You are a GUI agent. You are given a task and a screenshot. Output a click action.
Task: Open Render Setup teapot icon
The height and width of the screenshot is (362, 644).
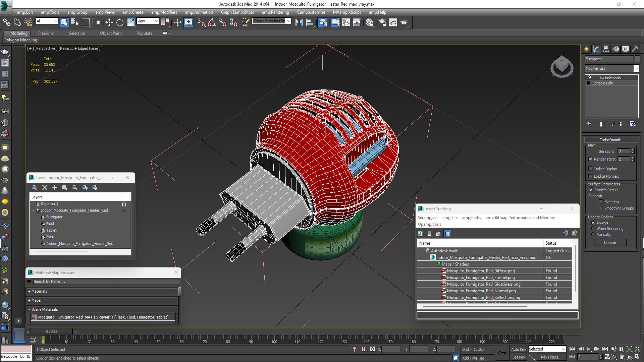382,22
